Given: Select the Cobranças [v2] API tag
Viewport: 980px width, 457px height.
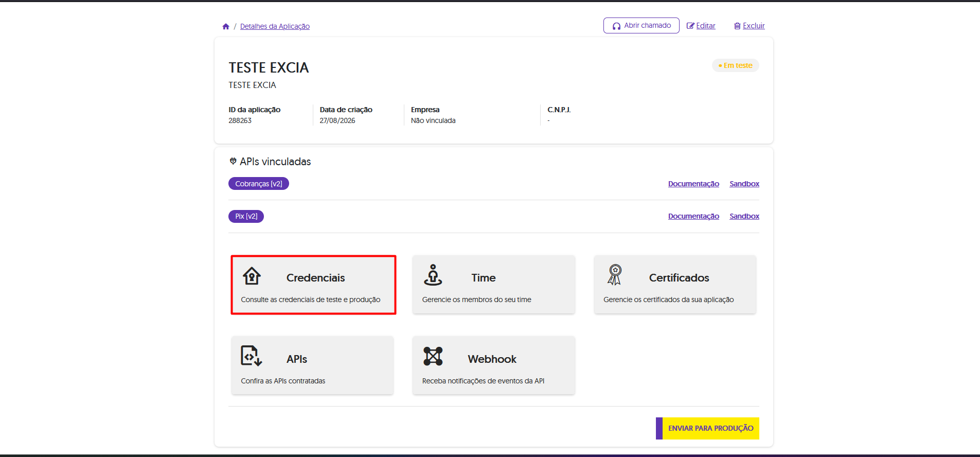Looking at the screenshot, I should [259, 184].
